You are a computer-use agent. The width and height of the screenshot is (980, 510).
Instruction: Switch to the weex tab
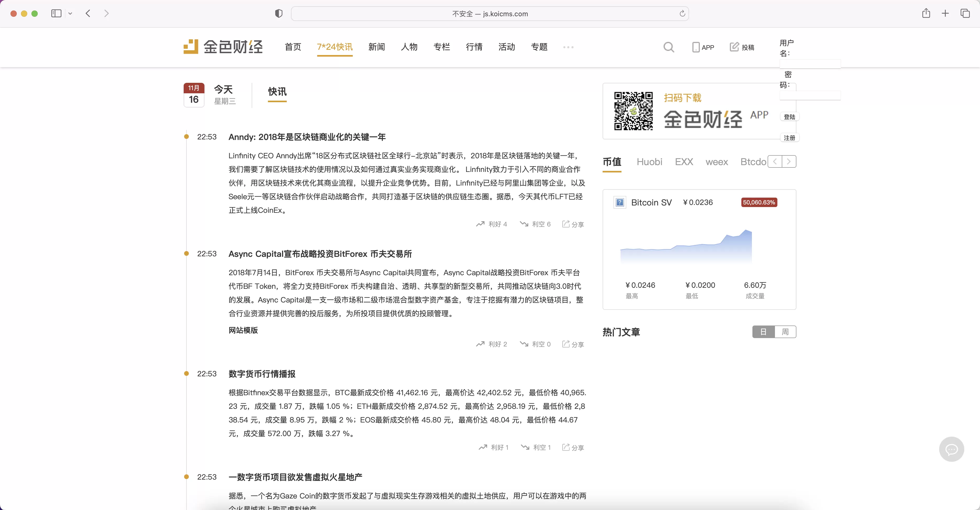coord(717,162)
